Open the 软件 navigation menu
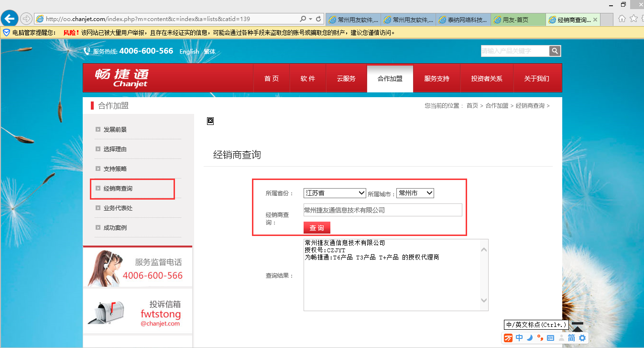 pyautogui.click(x=308, y=79)
